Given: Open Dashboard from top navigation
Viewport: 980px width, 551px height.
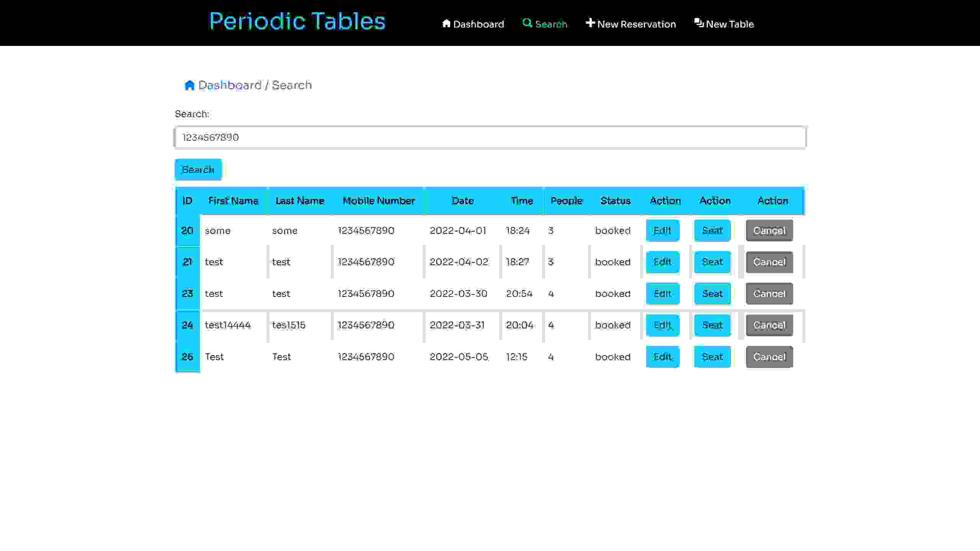Looking at the screenshot, I should pyautogui.click(x=472, y=24).
